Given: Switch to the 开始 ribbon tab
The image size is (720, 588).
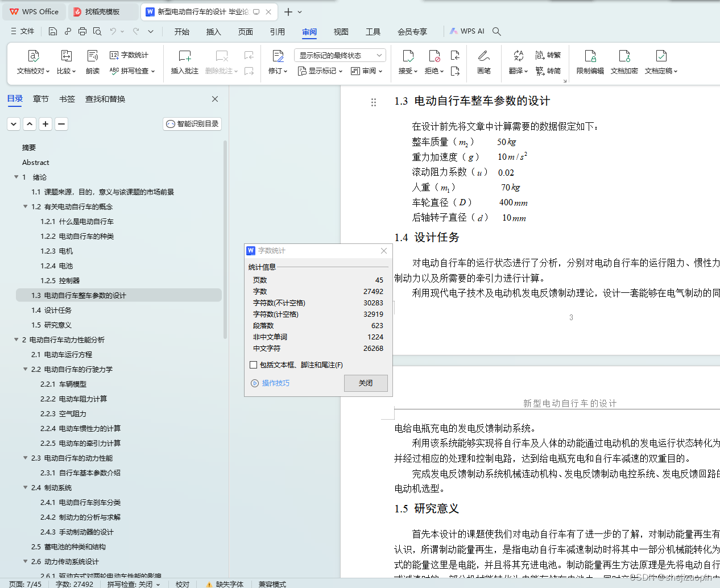Looking at the screenshot, I should click(182, 32).
